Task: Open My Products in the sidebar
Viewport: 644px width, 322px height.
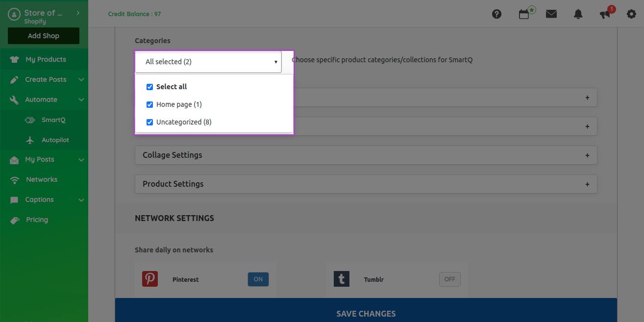Action: pyautogui.click(x=45, y=59)
